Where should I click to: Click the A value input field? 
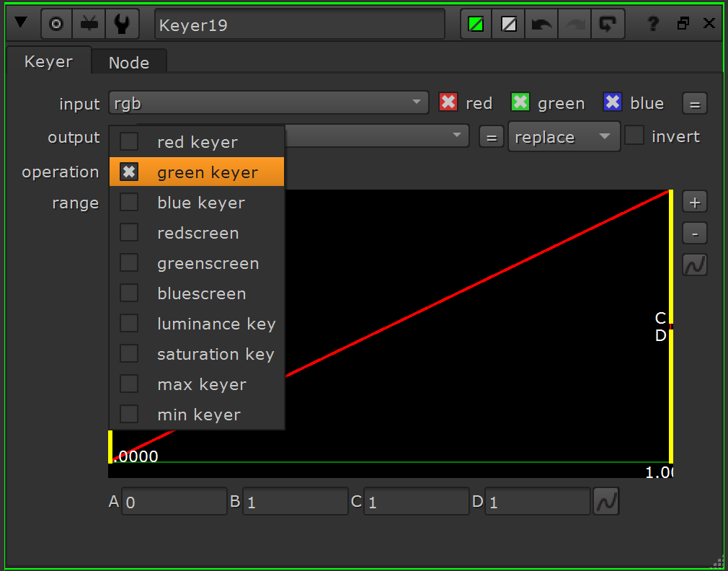[x=174, y=501]
